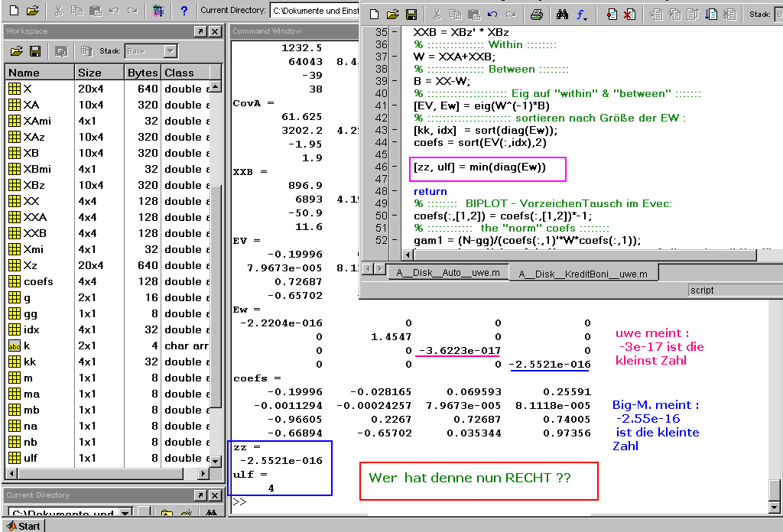Screen dimensions: 783x532
Task: Click the editor's Save disk icon
Action: click(411, 15)
